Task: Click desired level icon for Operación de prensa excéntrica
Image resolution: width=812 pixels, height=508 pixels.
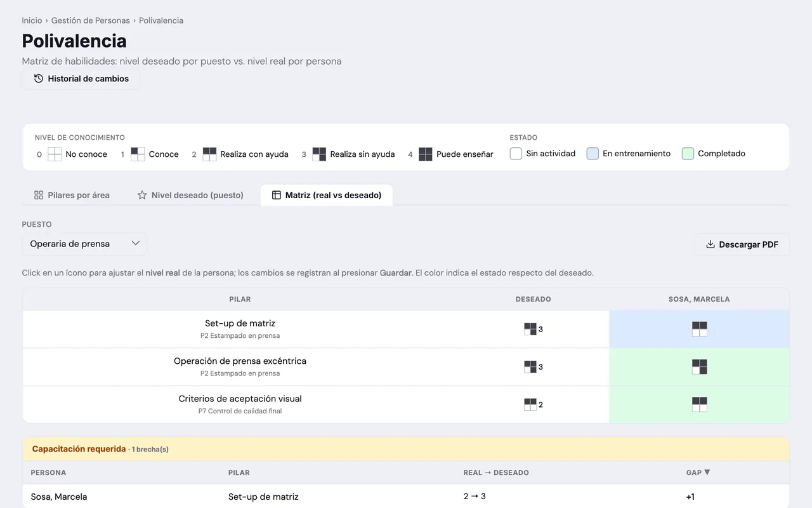Action: click(x=530, y=367)
